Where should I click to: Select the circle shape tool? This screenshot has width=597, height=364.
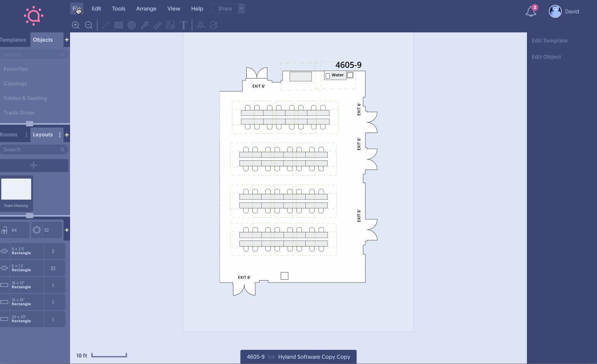click(x=132, y=25)
